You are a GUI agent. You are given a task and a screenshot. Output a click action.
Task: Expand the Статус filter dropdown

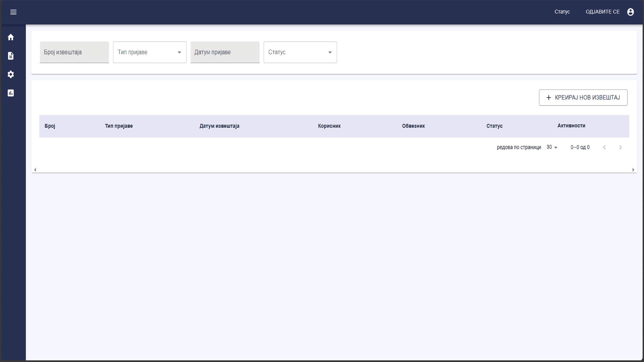[x=300, y=52]
